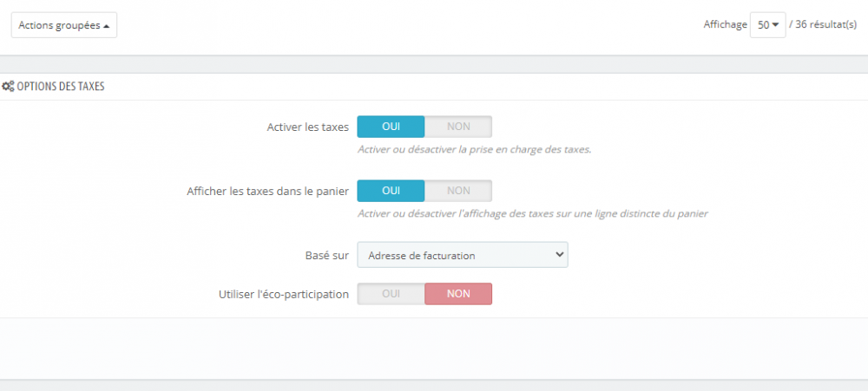Viewport: 868px width, 391px height.
Task: Click the gears icon beside Options des taxes
Action: pyautogui.click(x=9, y=87)
